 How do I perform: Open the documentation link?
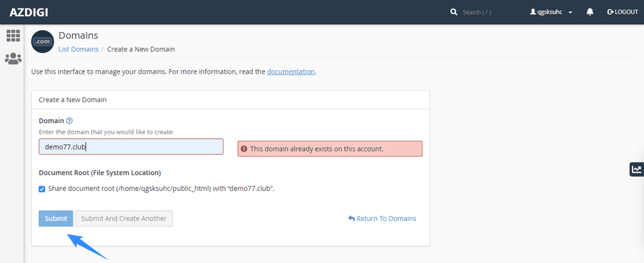tap(291, 71)
